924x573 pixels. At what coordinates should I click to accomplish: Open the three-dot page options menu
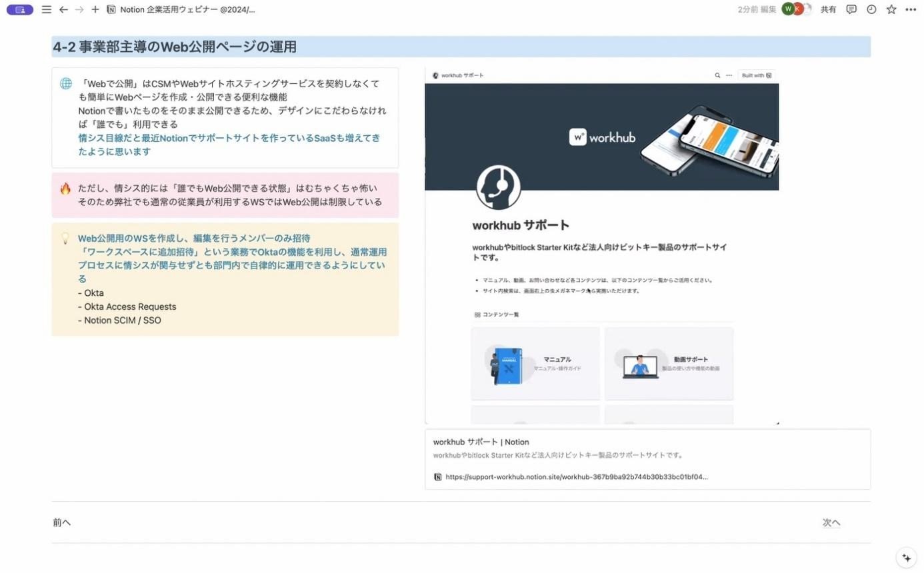[x=911, y=9]
